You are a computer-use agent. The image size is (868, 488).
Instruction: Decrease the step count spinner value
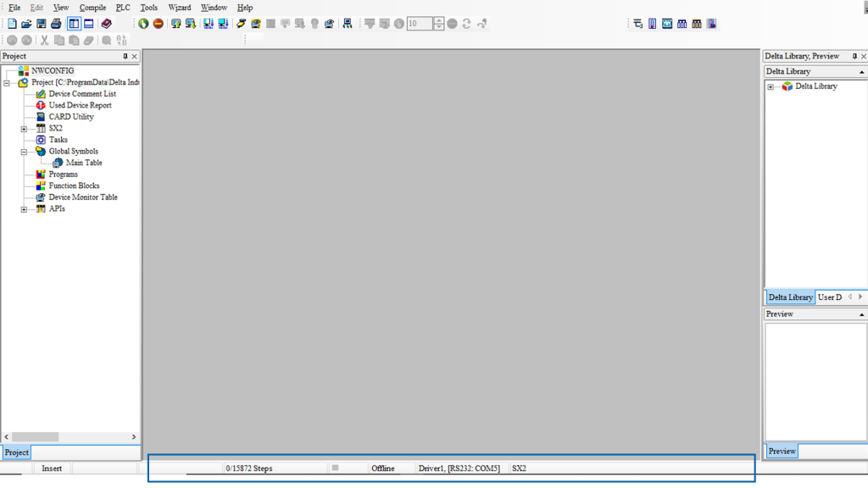coord(438,27)
